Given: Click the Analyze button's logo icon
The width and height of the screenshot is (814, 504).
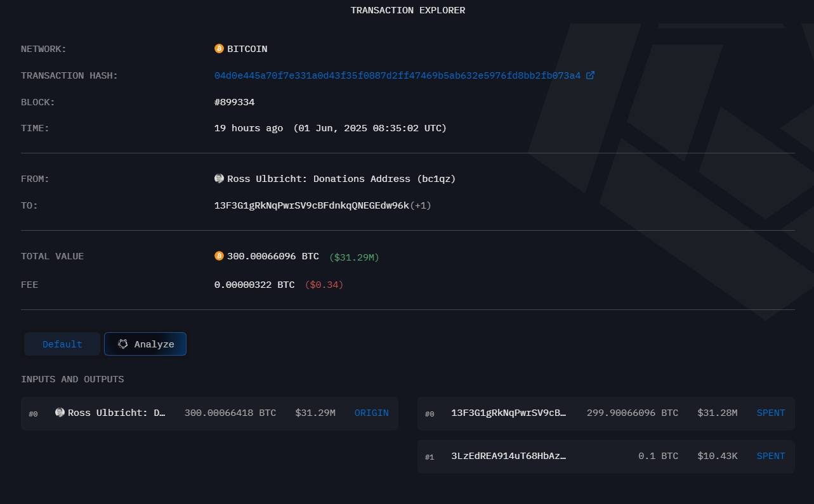Looking at the screenshot, I should pyautogui.click(x=123, y=344).
